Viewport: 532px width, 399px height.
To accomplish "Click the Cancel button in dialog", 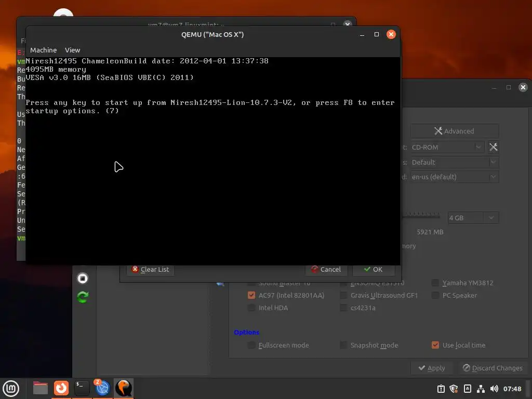I will [326, 270].
